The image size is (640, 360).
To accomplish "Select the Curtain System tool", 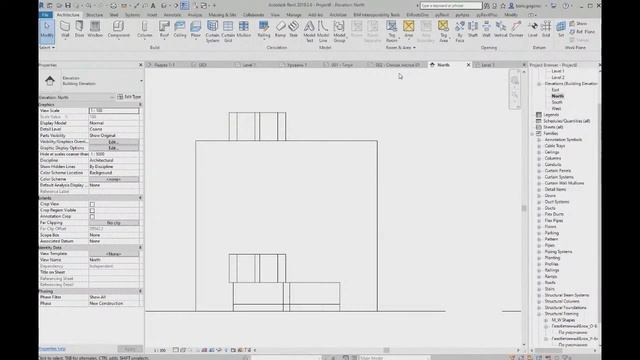I will click(212, 31).
